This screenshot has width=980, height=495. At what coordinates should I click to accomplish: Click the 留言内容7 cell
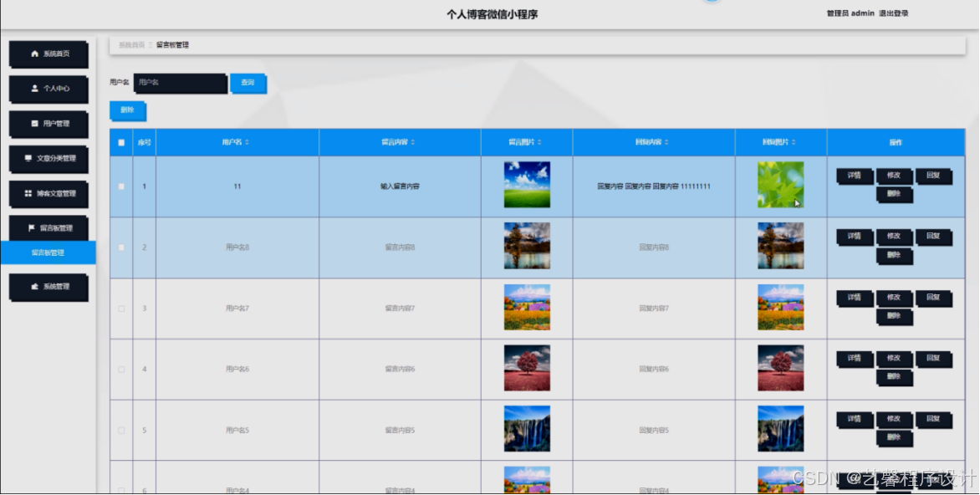[400, 309]
